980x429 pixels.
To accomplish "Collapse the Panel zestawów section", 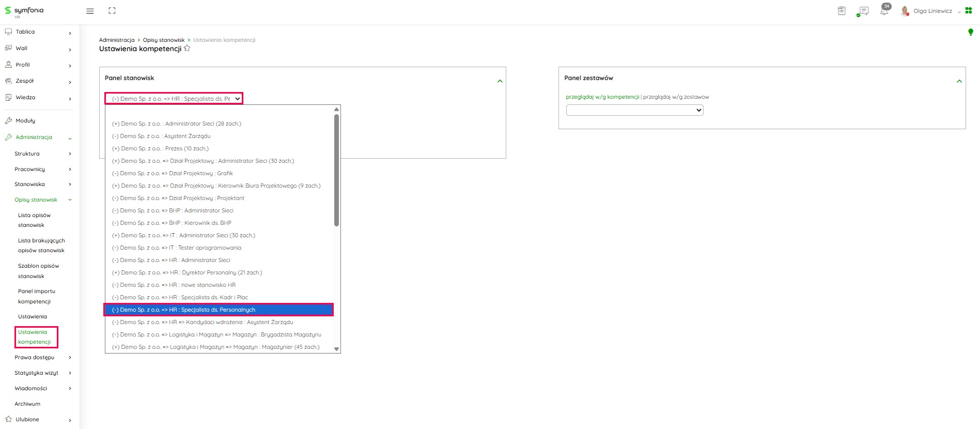I will click(x=959, y=81).
